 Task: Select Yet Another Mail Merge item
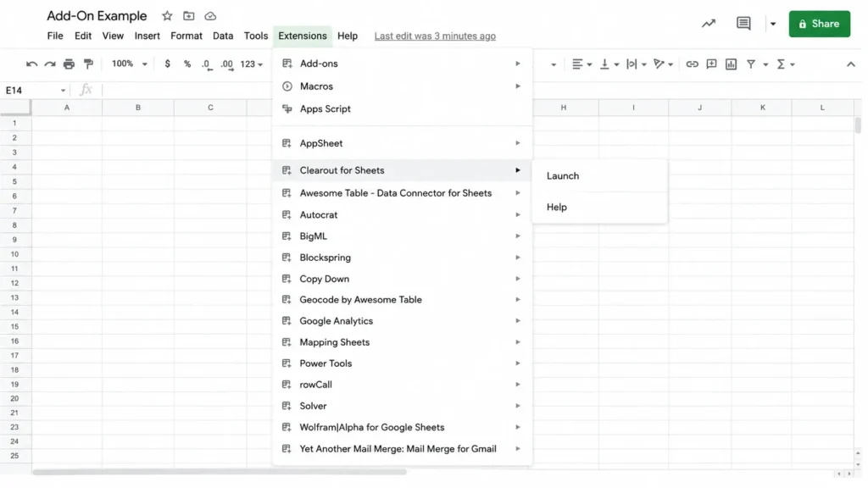[403, 449]
